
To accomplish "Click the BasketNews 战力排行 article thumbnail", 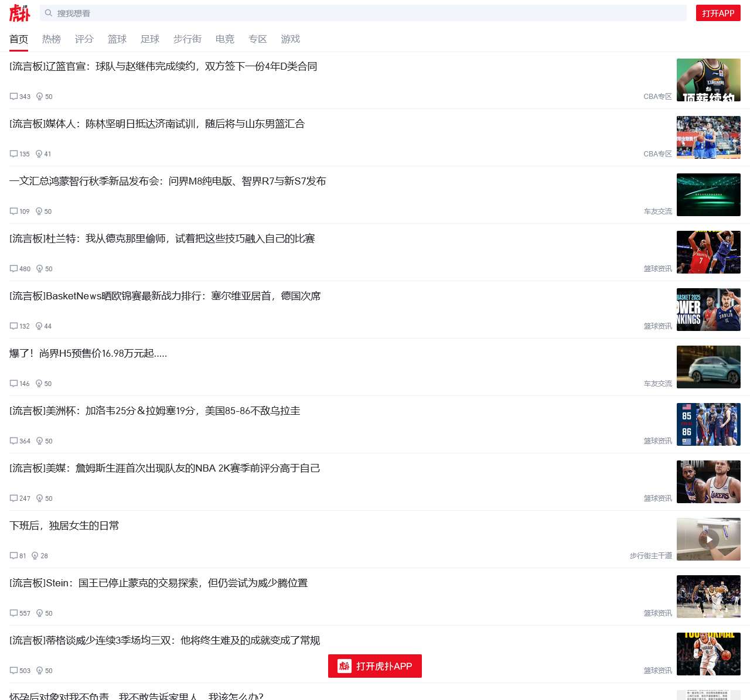I will [708, 309].
